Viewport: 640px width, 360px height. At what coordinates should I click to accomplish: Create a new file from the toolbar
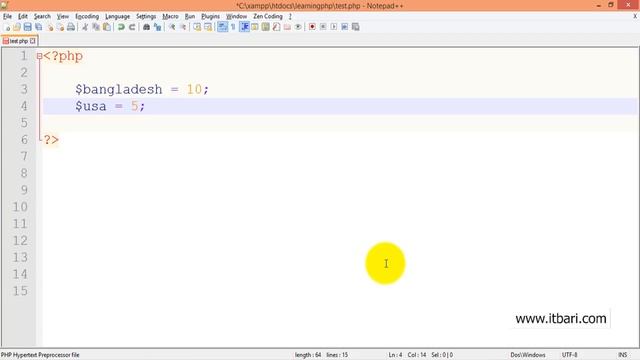(7, 27)
